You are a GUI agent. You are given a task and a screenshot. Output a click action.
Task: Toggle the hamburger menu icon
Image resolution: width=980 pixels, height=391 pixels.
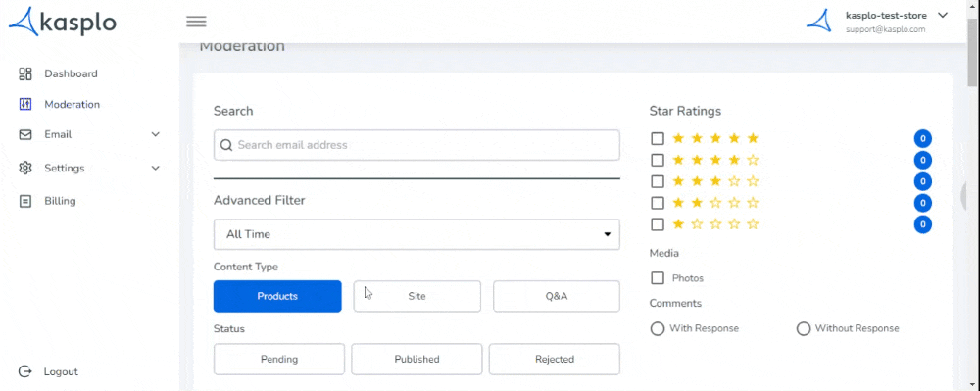196,22
